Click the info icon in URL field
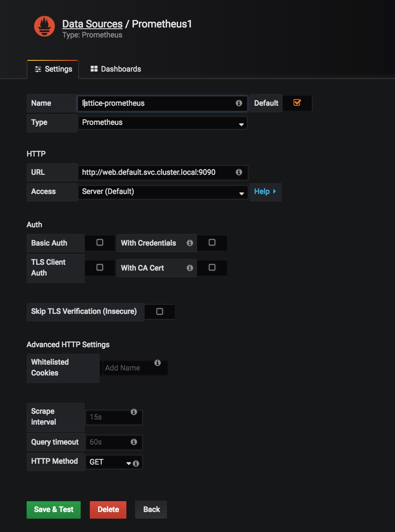The height and width of the screenshot is (532, 395). (x=239, y=172)
